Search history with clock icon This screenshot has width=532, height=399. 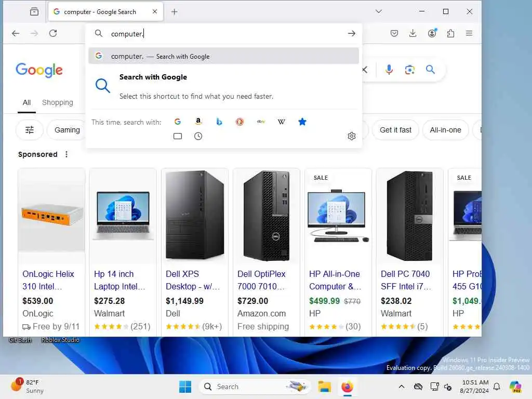198,136
